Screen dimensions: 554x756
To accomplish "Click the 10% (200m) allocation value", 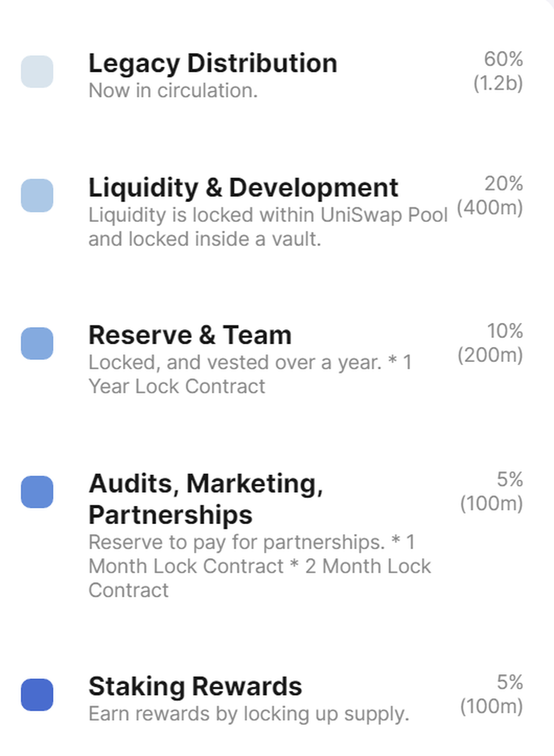I will pyautogui.click(x=490, y=343).
